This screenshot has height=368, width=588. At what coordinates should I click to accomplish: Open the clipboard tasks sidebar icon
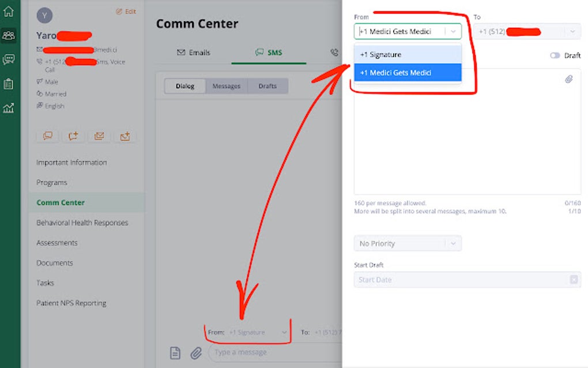click(x=8, y=84)
